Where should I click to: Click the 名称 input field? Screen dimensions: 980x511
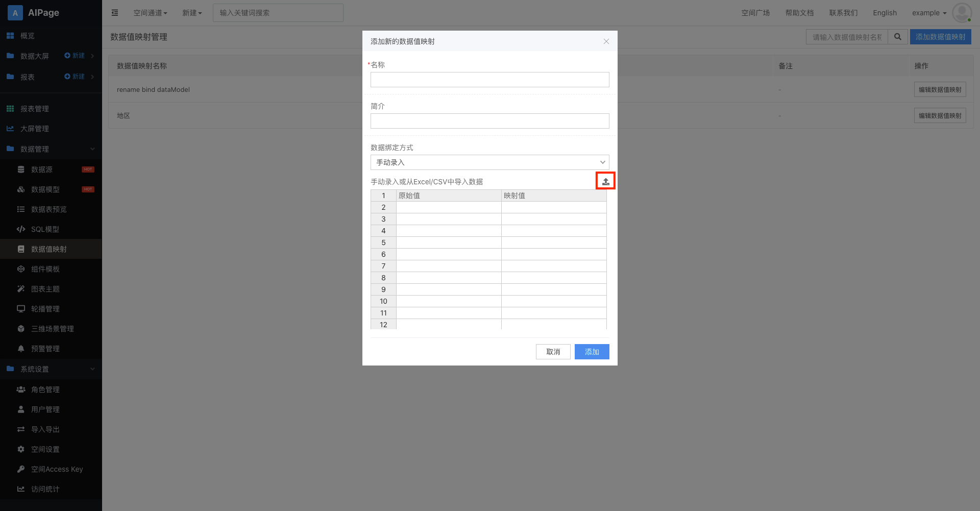pos(490,80)
